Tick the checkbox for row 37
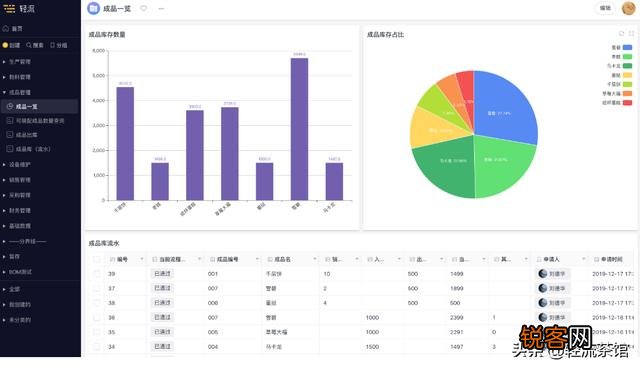 pyautogui.click(x=97, y=289)
